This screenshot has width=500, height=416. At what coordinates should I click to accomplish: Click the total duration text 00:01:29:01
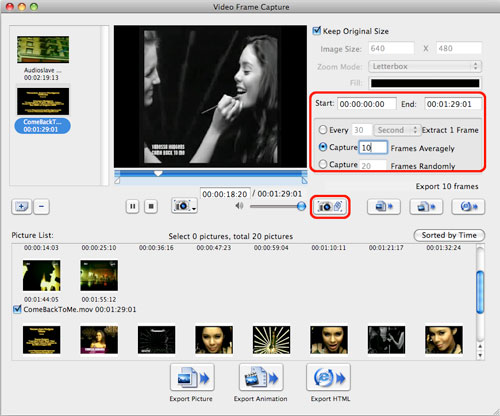[x=280, y=194]
